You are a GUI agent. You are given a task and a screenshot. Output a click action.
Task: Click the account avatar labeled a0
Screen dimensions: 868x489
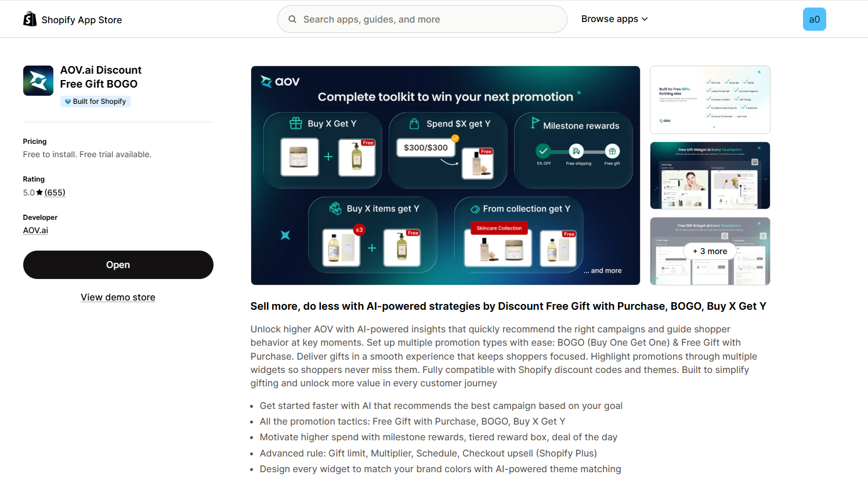tap(814, 19)
